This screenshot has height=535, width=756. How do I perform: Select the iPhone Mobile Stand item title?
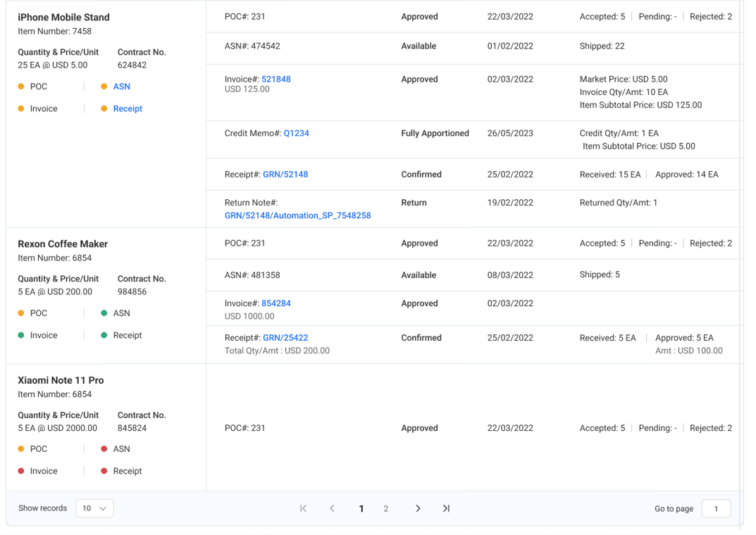[x=63, y=18]
